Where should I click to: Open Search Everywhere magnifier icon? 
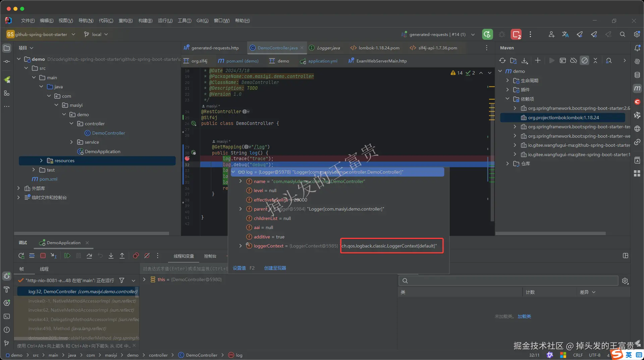[x=623, y=34]
